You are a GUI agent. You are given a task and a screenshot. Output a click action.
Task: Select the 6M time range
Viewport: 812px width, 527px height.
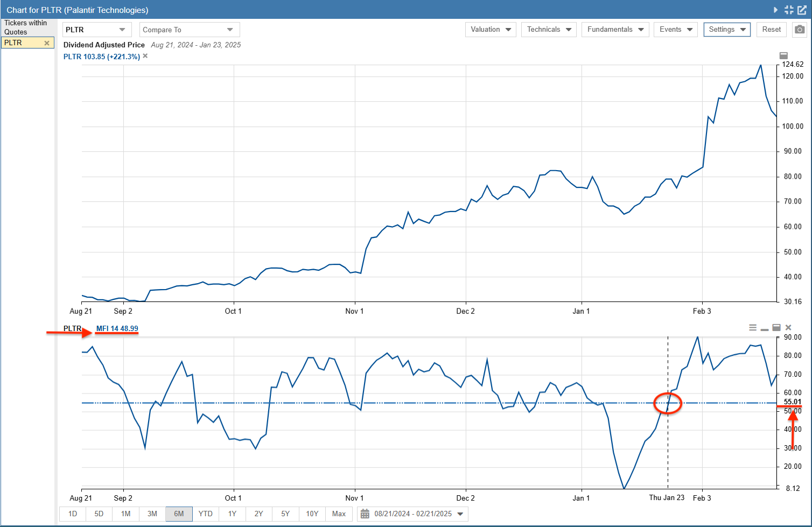[x=179, y=514]
